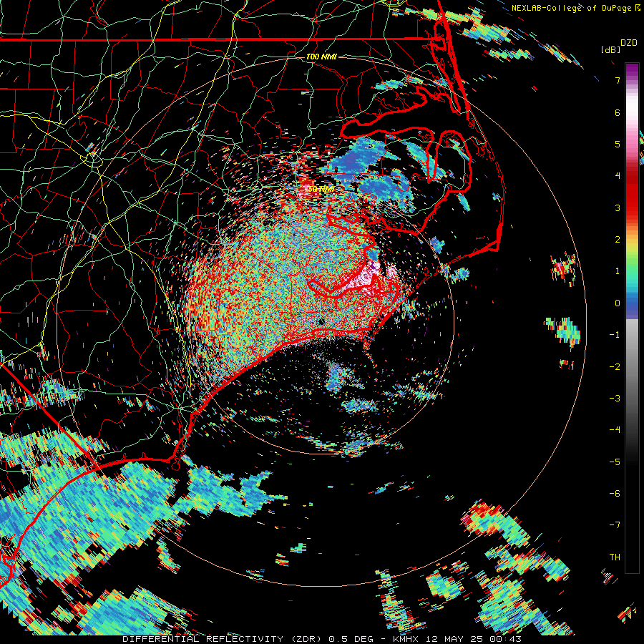Click the -3 value on the scale
The width and height of the screenshot is (644, 644).
pos(615,399)
